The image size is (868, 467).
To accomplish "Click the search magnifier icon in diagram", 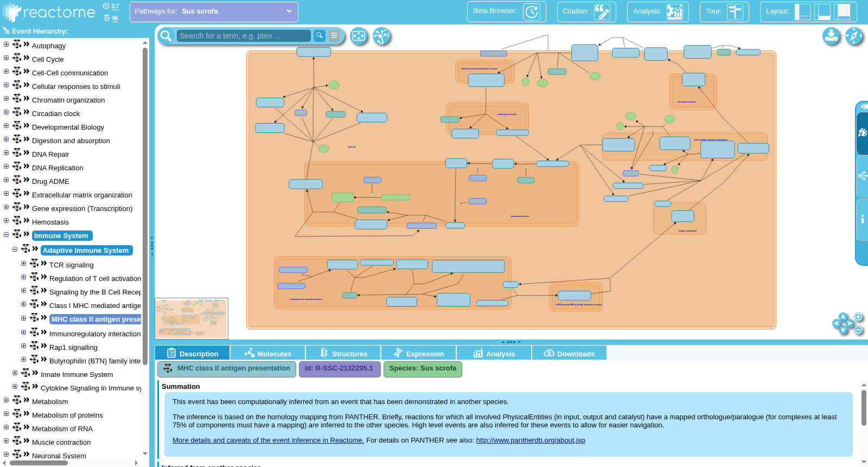I will 165,36.
